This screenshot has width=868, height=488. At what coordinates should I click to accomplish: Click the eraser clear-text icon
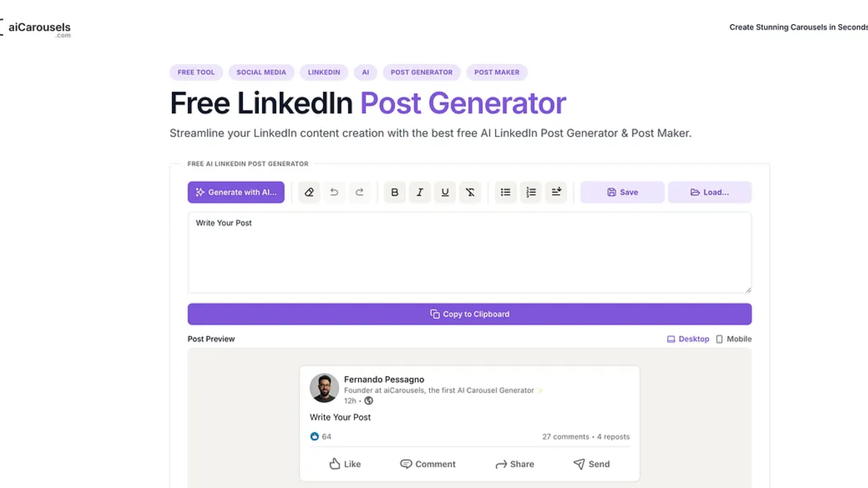pyautogui.click(x=309, y=192)
